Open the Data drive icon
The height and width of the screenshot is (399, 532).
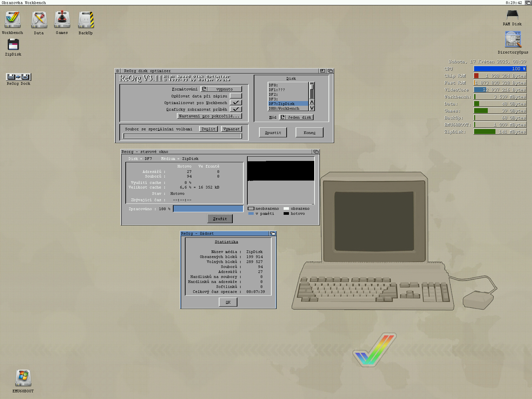point(39,20)
